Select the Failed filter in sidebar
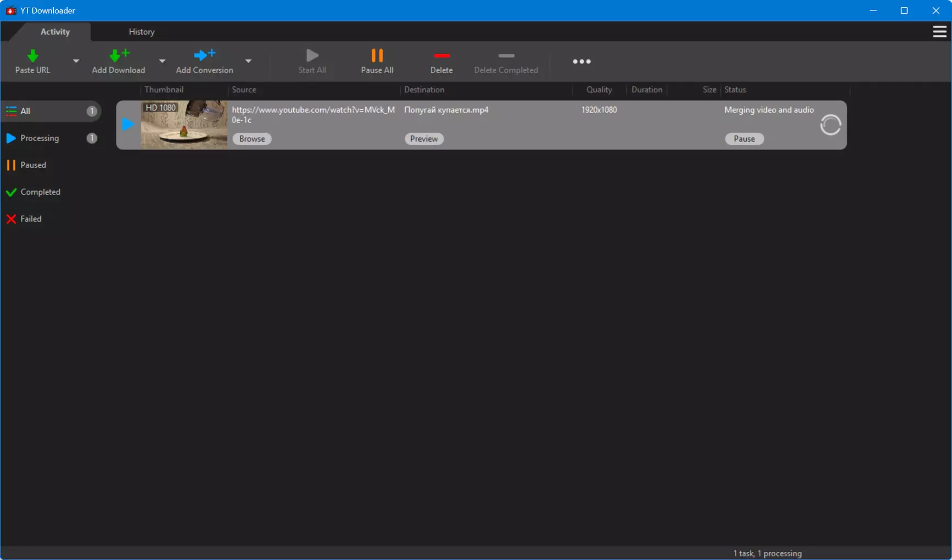 51,219
